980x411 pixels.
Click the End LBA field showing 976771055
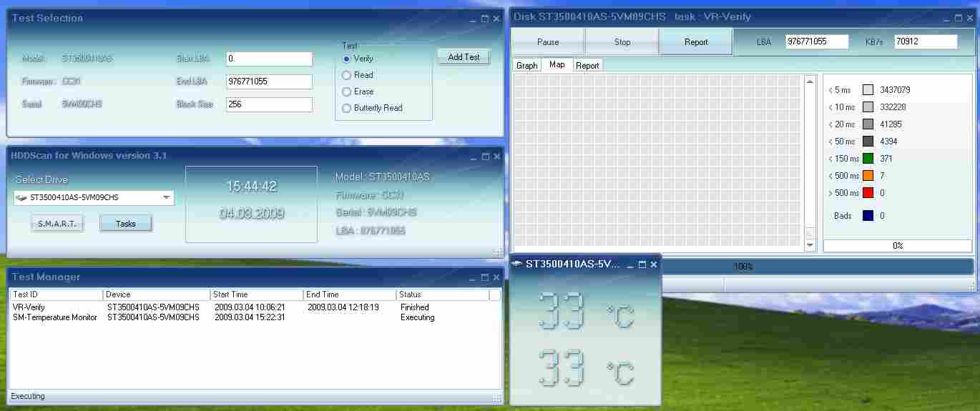coord(269,81)
